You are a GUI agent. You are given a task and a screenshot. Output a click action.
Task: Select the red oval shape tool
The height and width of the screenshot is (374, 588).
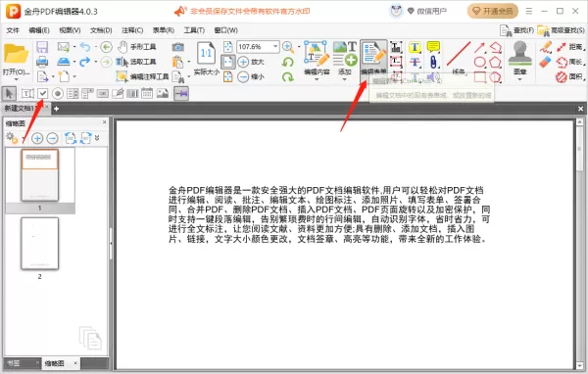pos(479,63)
